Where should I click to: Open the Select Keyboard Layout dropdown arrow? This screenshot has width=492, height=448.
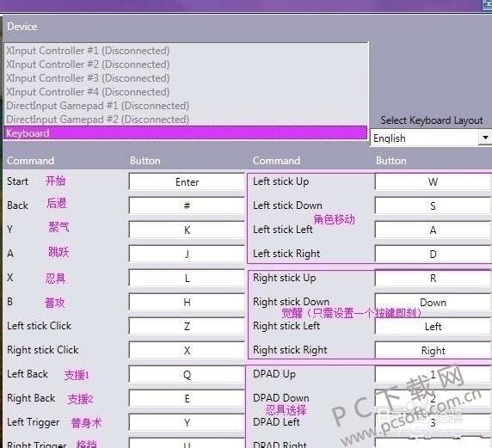tap(485, 138)
